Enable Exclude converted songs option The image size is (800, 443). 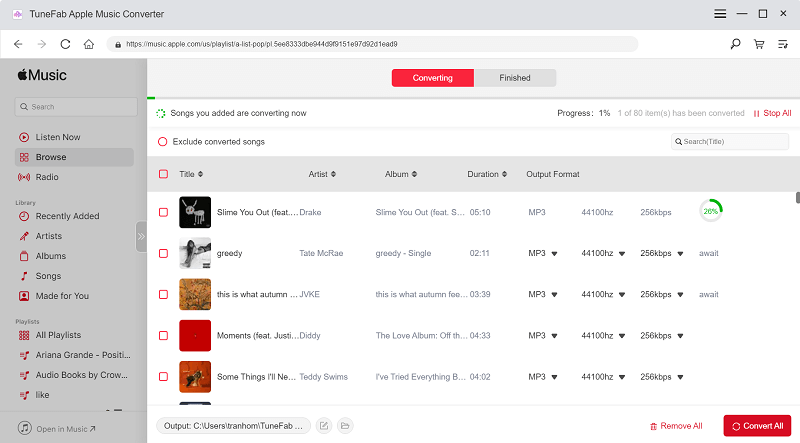[163, 142]
